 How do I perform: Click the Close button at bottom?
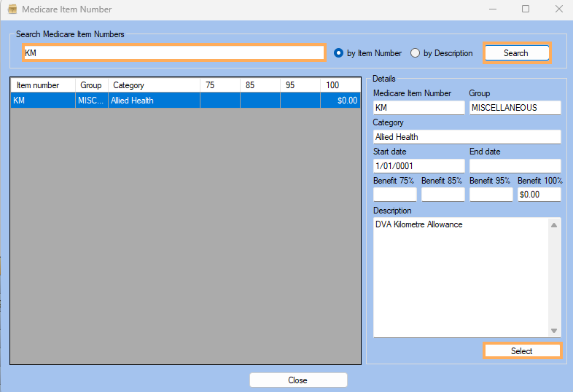[298, 380]
